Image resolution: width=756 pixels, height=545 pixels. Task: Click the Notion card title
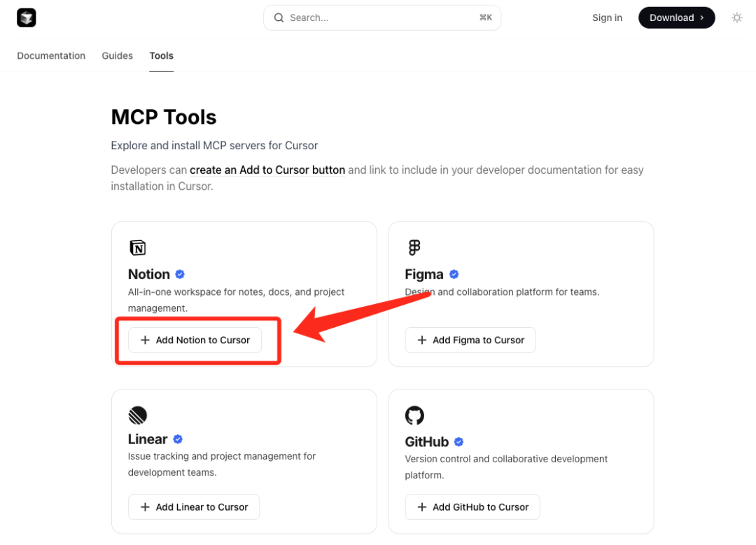(x=149, y=274)
